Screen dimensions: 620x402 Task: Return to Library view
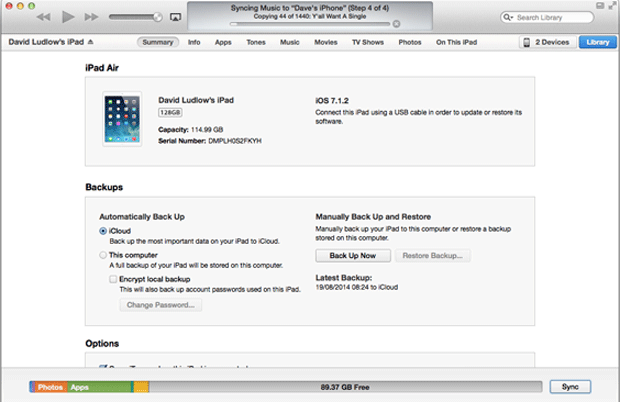pos(597,42)
